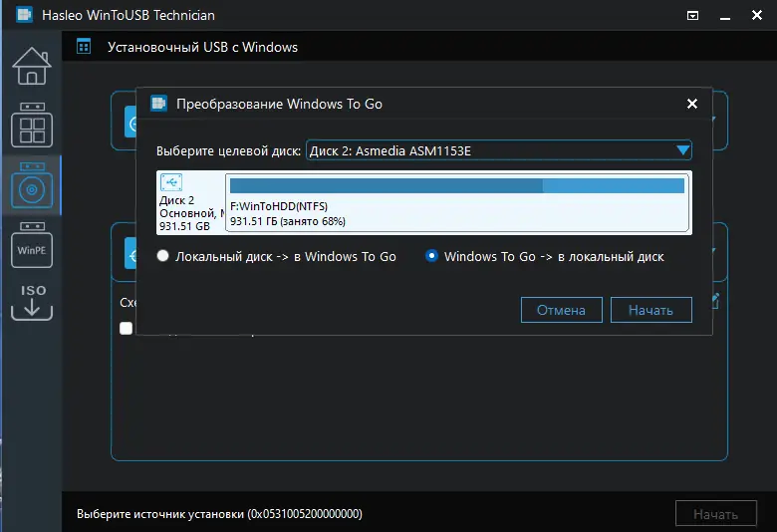Open the Home page in sidebar
This screenshot has height=532, width=777.
pos(32,66)
